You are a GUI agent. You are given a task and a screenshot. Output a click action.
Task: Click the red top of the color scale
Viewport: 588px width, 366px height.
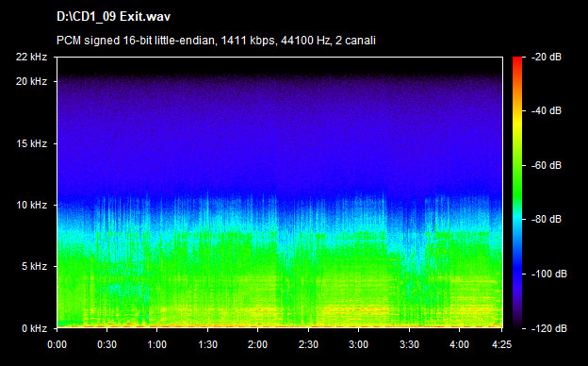[x=517, y=59]
